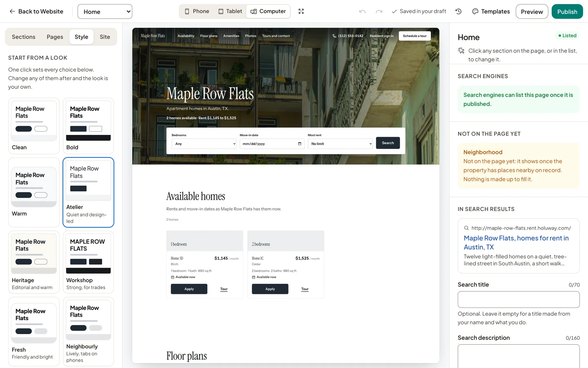
Task: Choose the Heritage look
Action: pos(34,262)
